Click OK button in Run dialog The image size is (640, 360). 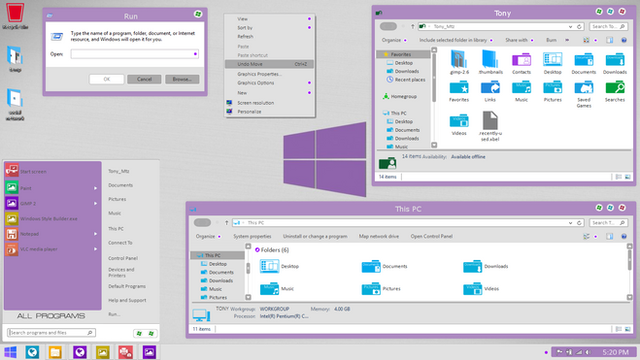pos(107,79)
